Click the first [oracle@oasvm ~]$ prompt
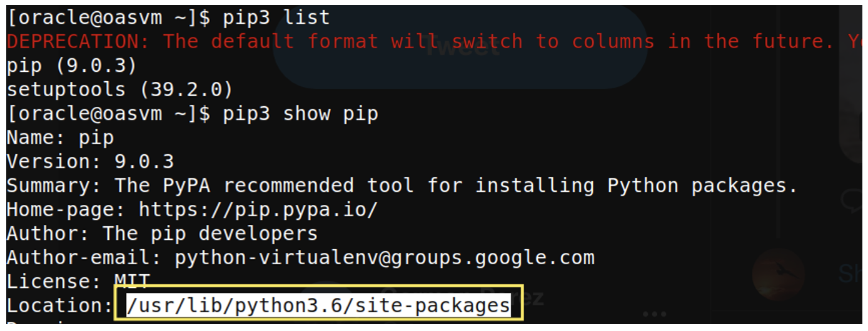This screenshot has width=868, height=331. point(109,17)
